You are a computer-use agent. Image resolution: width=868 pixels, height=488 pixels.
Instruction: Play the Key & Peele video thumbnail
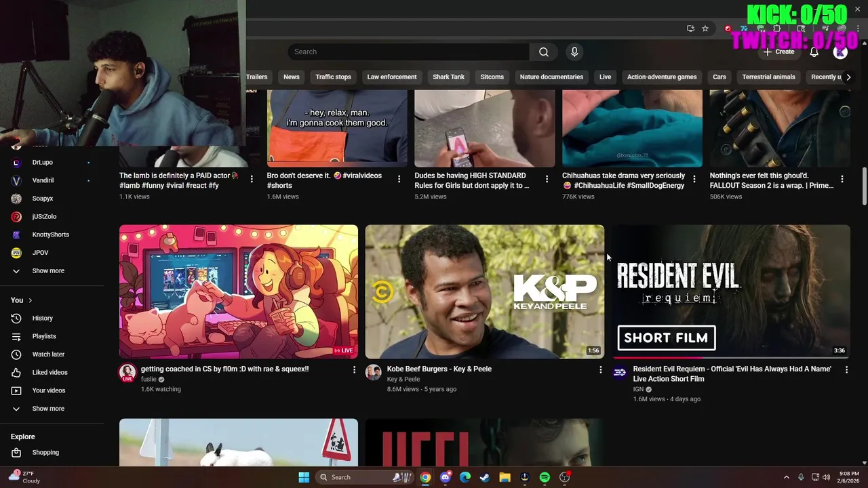[484, 291]
